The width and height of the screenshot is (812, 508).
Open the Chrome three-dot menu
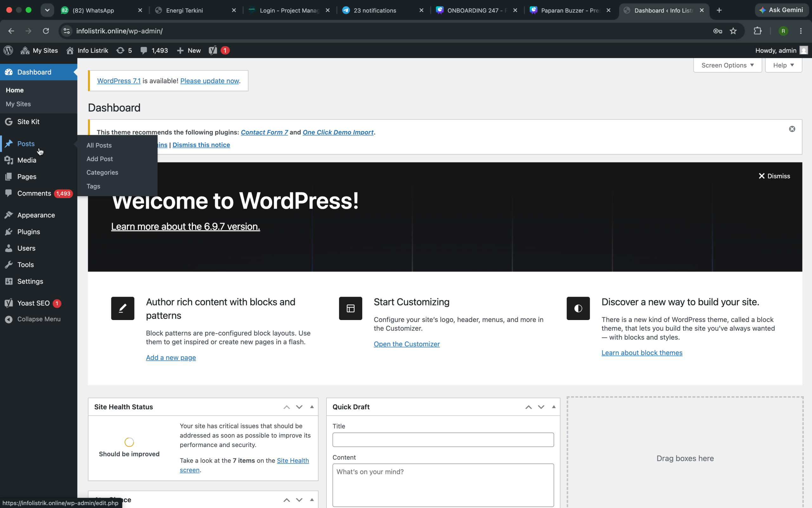coord(801,31)
